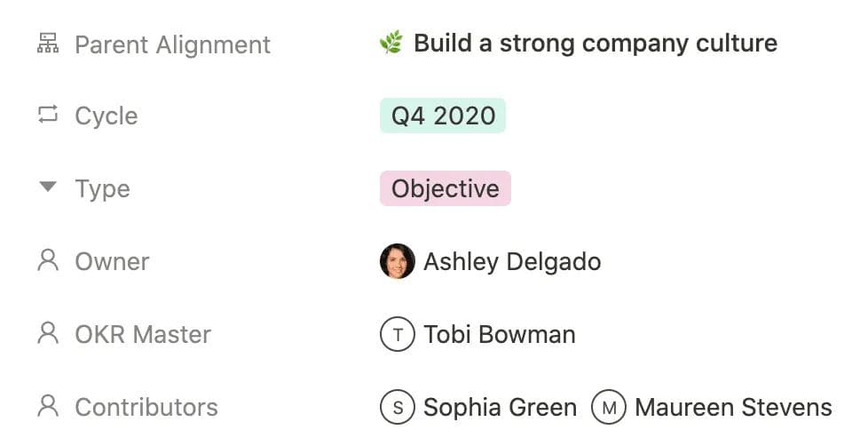Click the Cycle property label
The height and width of the screenshot is (446, 868).
[x=106, y=116]
